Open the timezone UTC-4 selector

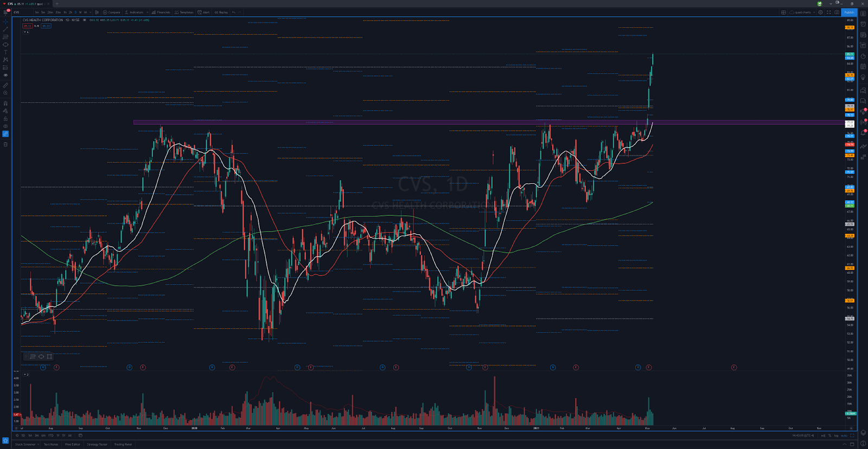point(803,435)
